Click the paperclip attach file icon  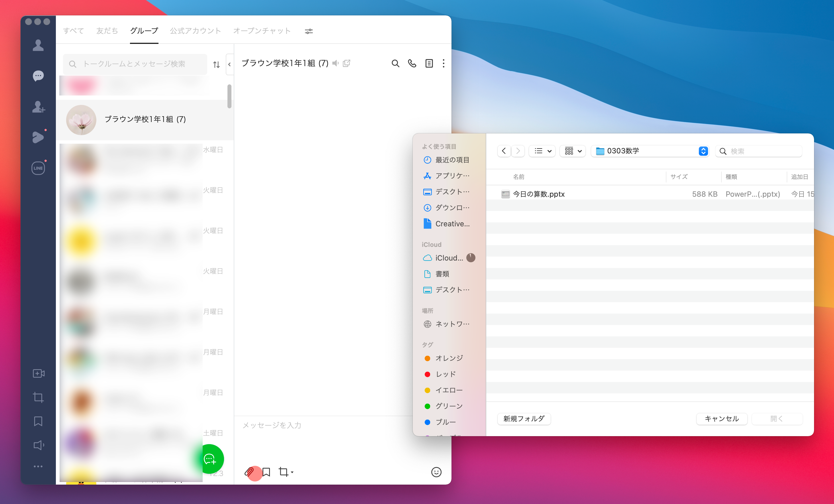click(249, 472)
